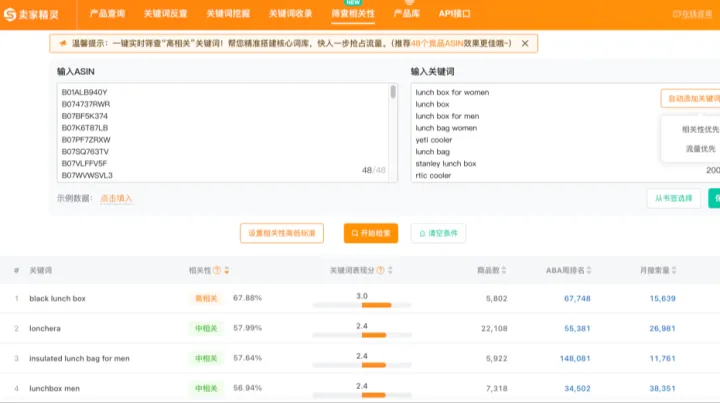
Task: Click the score bar for lonchera
Action: (362, 335)
